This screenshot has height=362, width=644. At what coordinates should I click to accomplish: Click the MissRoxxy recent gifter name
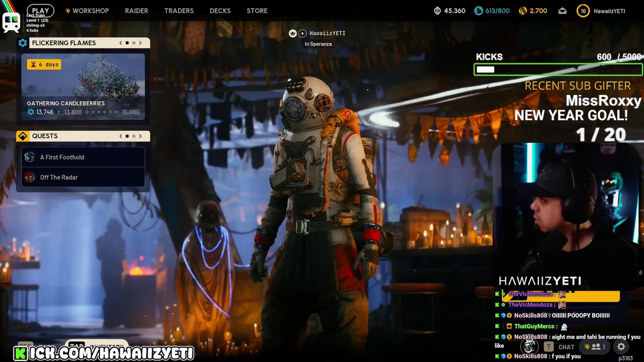[604, 101]
